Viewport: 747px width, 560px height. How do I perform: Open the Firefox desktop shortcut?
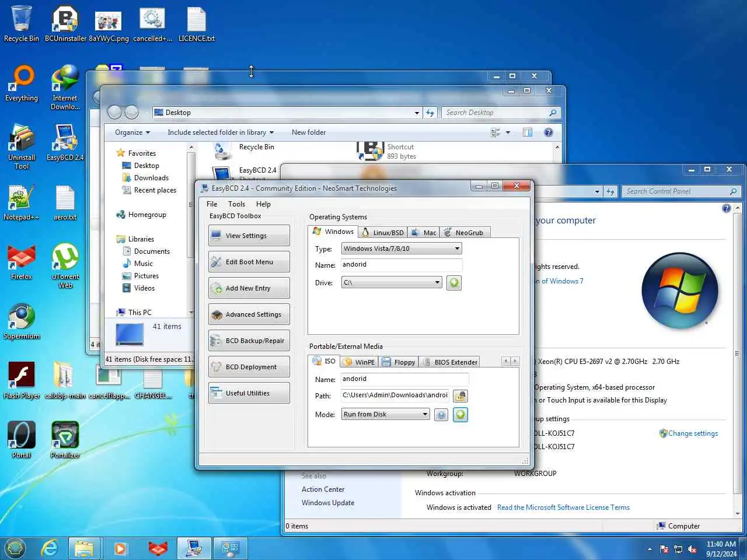point(22,262)
